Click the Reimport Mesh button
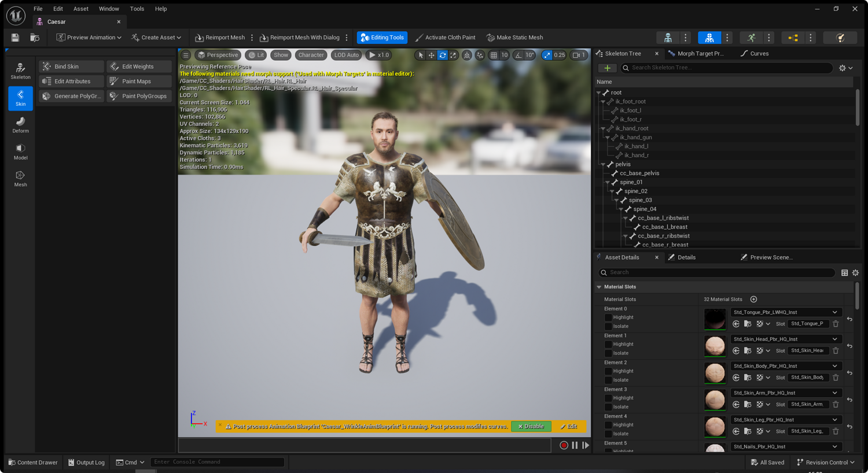The image size is (868, 473). [220, 38]
